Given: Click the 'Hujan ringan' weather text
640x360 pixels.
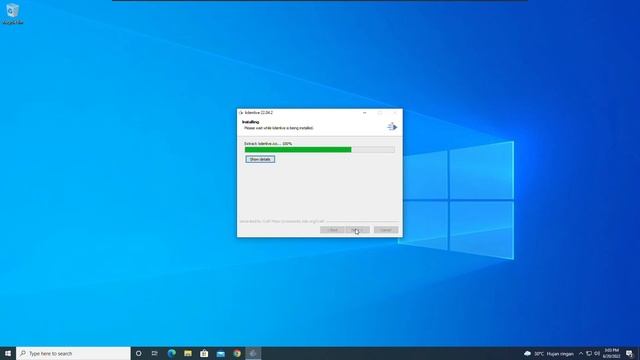Looking at the screenshot, I should click(x=560, y=354).
